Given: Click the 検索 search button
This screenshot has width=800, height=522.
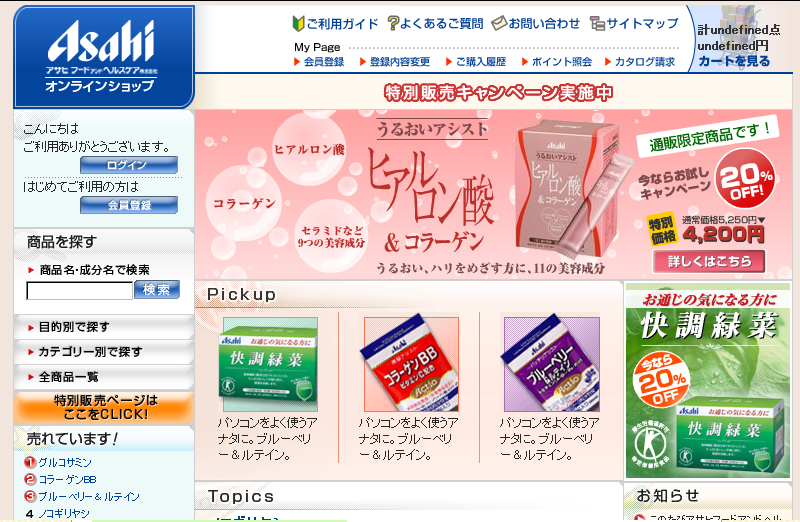Looking at the screenshot, I should click(x=157, y=290).
